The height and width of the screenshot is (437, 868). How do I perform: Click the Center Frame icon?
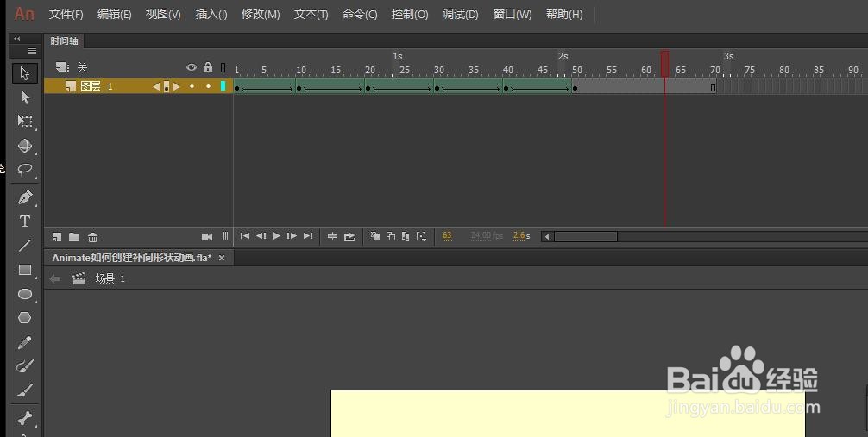332,236
